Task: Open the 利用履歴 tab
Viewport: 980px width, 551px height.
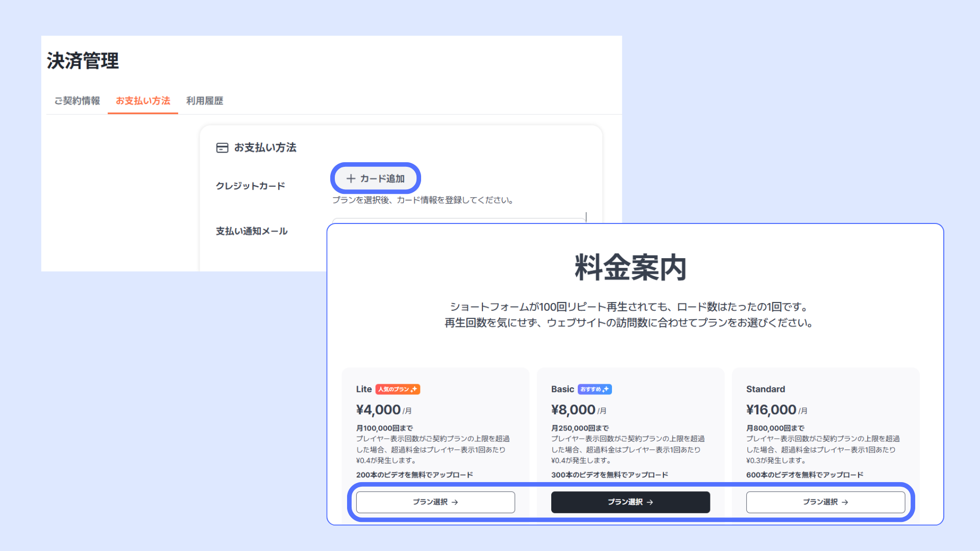Action: [205, 101]
